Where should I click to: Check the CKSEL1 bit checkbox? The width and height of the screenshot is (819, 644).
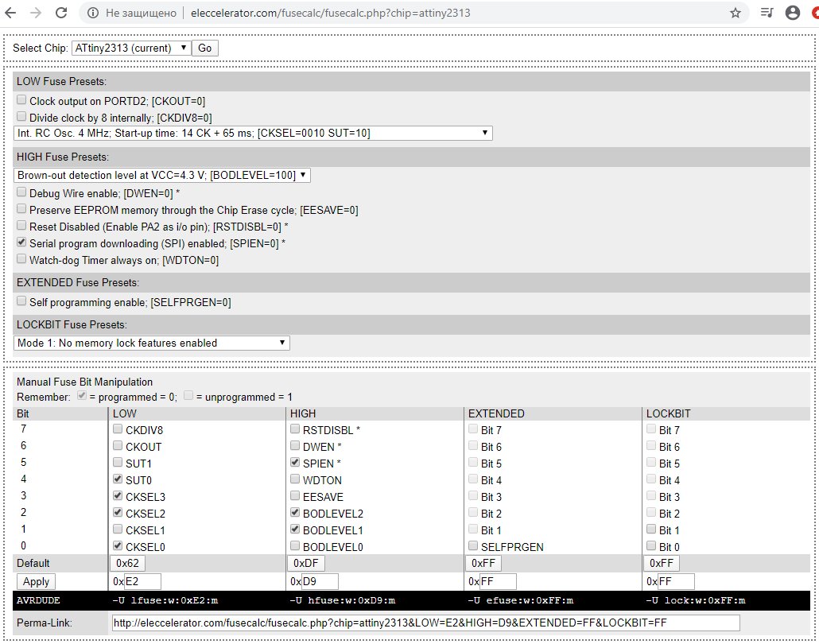[118, 529]
